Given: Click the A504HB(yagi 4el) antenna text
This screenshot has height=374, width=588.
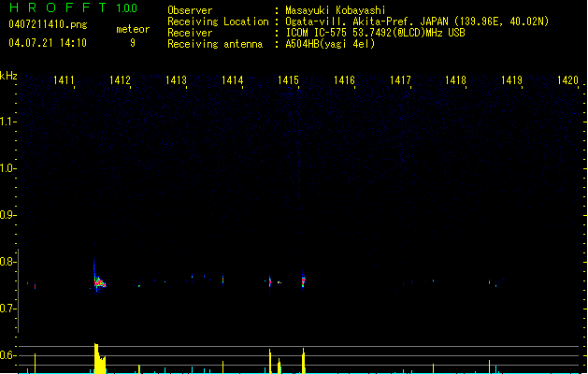Looking at the screenshot, I should pyautogui.click(x=330, y=44).
